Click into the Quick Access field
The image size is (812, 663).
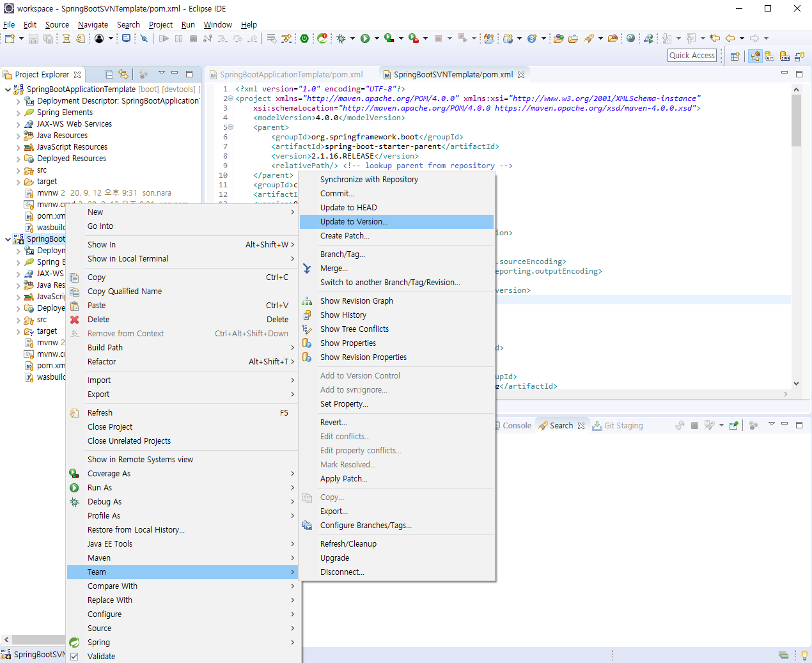[x=692, y=56]
